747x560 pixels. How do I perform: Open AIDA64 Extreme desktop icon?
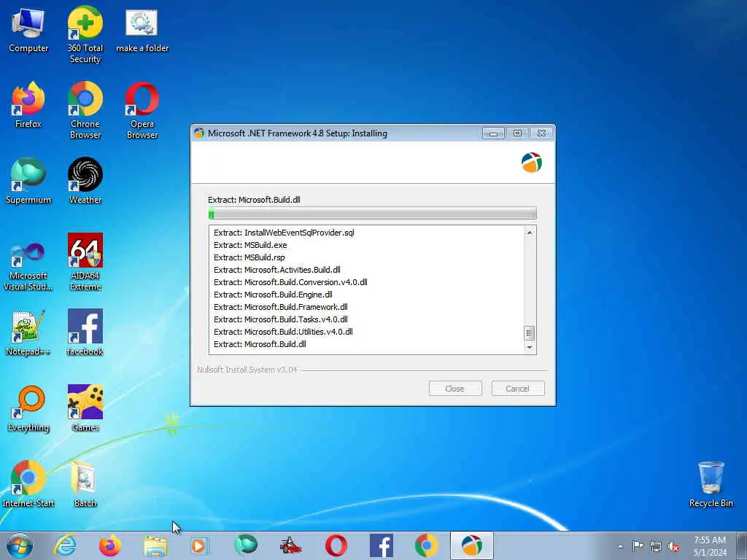click(85, 262)
